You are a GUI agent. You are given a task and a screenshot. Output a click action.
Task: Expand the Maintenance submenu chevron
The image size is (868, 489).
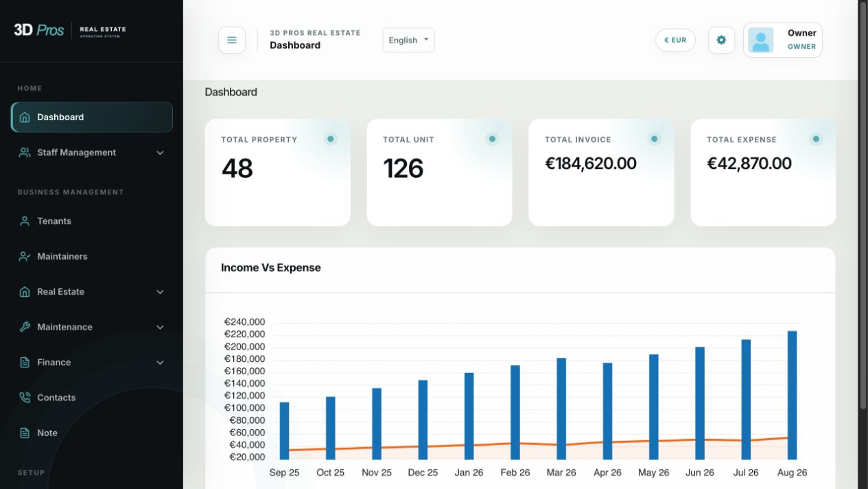click(x=160, y=327)
